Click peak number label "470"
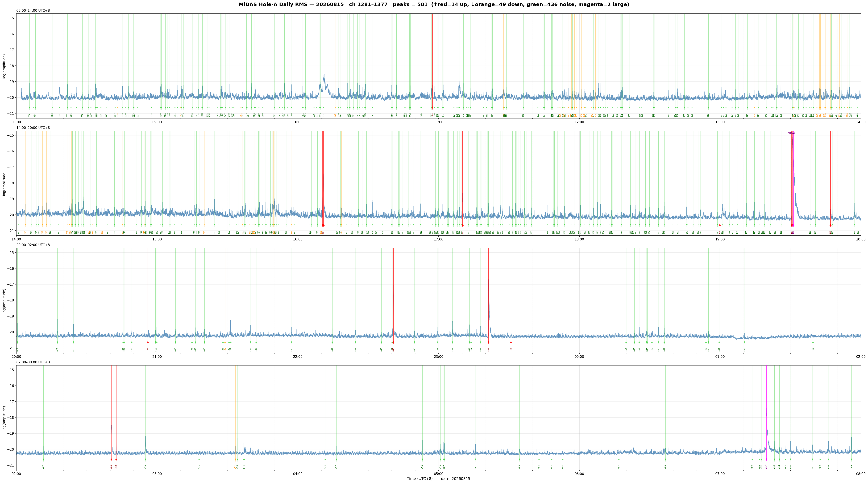Viewport: 868px width, 483px height. click(x=145, y=467)
